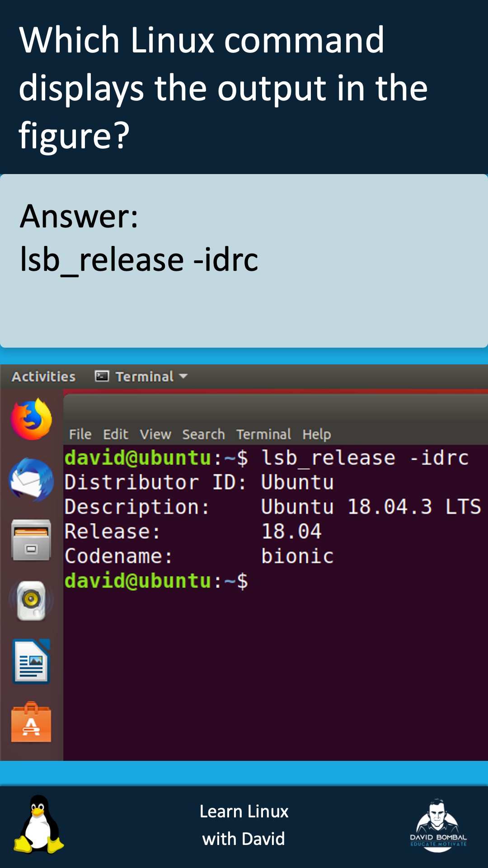This screenshot has width=488, height=868.
Task: Click the Ubuntu 18.04.3 LTS description
Action: pyautogui.click(x=371, y=507)
